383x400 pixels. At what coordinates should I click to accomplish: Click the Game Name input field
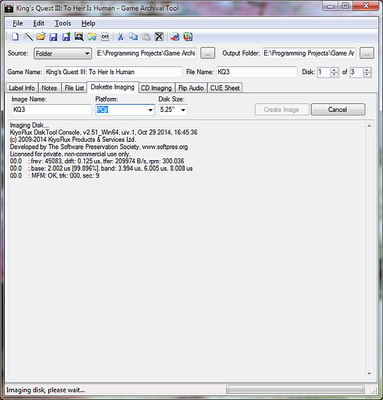point(113,72)
